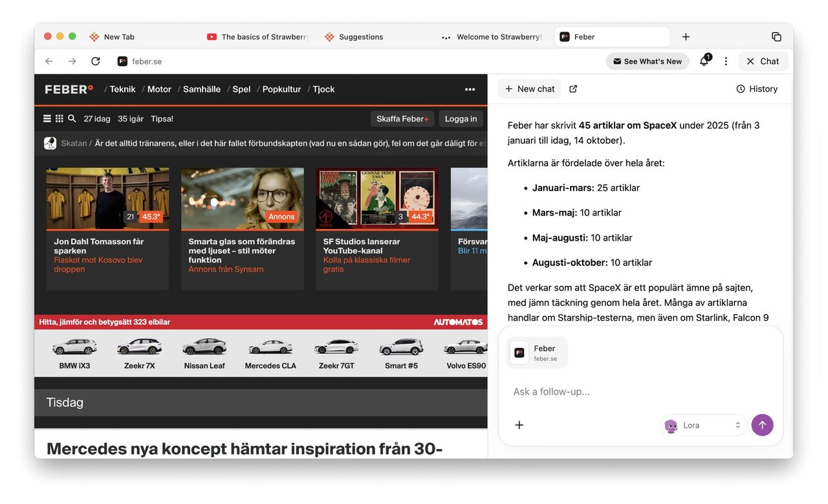Image resolution: width=828 pixels, height=504 pixels.
Task: Open the Skaffa Feber+ link
Action: point(402,118)
